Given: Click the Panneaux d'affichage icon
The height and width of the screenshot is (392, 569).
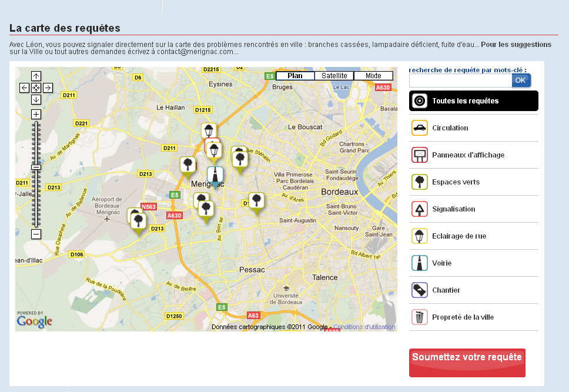Looking at the screenshot, I should (x=419, y=155).
